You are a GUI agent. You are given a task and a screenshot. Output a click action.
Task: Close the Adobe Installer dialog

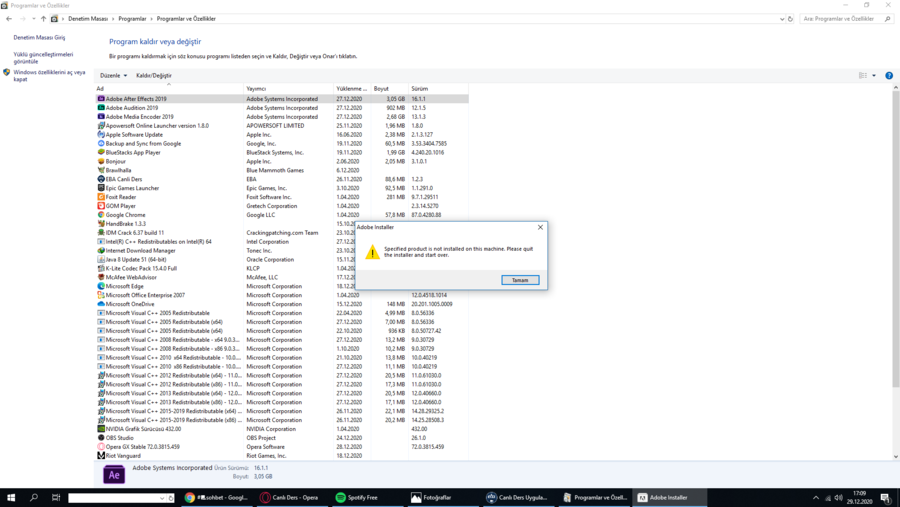[540, 227]
